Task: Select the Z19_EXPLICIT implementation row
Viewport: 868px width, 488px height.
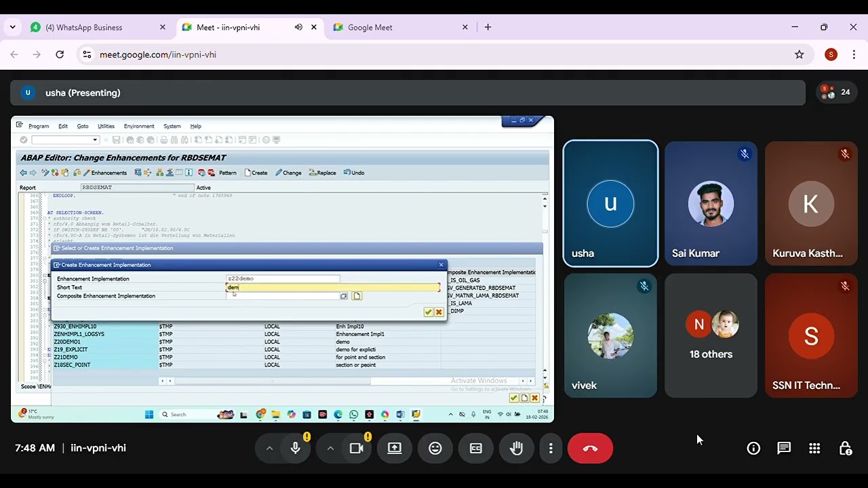Action: tap(295, 350)
